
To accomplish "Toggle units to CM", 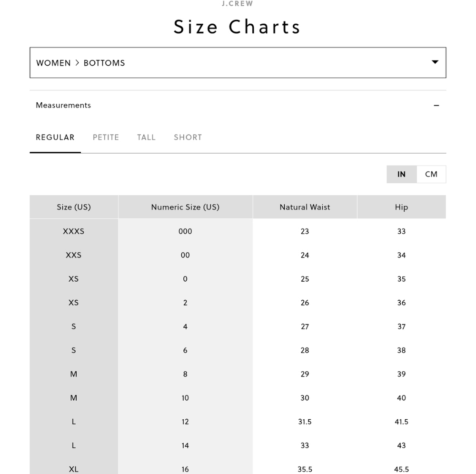I will pyautogui.click(x=431, y=174).
